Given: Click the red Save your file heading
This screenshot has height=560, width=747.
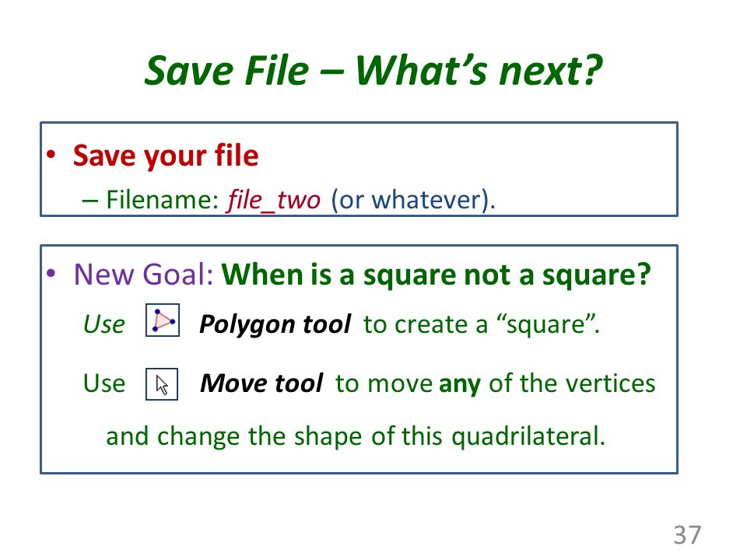Looking at the screenshot, I should coord(166,156).
